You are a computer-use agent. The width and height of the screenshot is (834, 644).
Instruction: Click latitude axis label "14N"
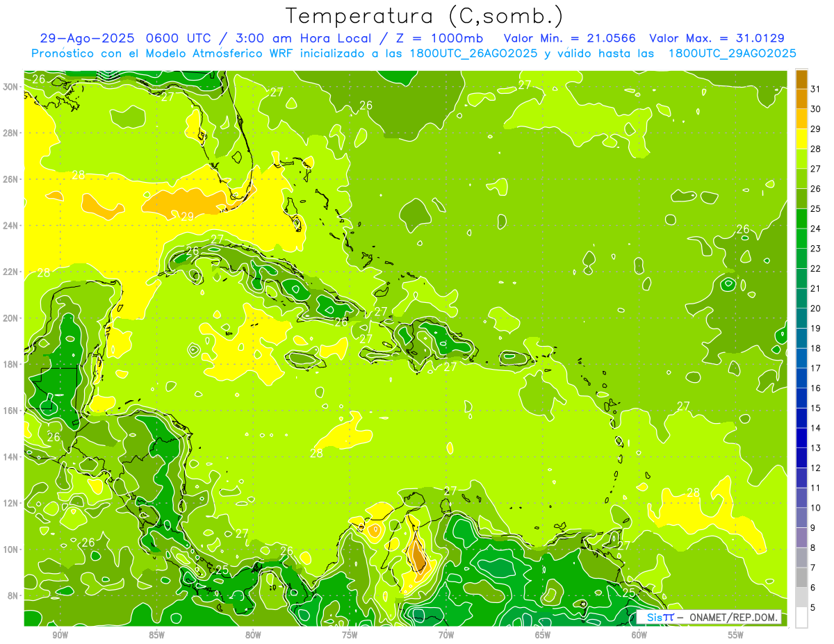(12, 457)
